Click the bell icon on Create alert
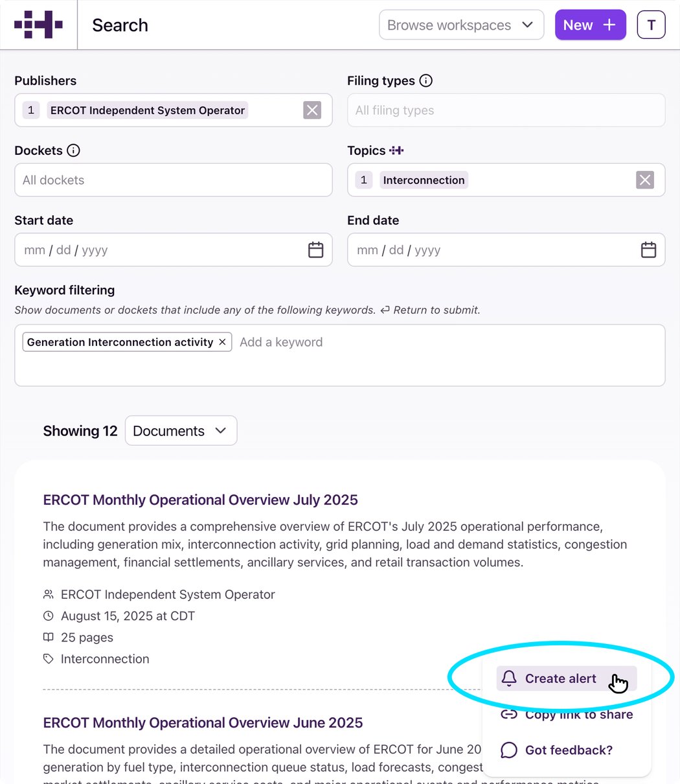 pyautogui.click(x=509, y=678)
